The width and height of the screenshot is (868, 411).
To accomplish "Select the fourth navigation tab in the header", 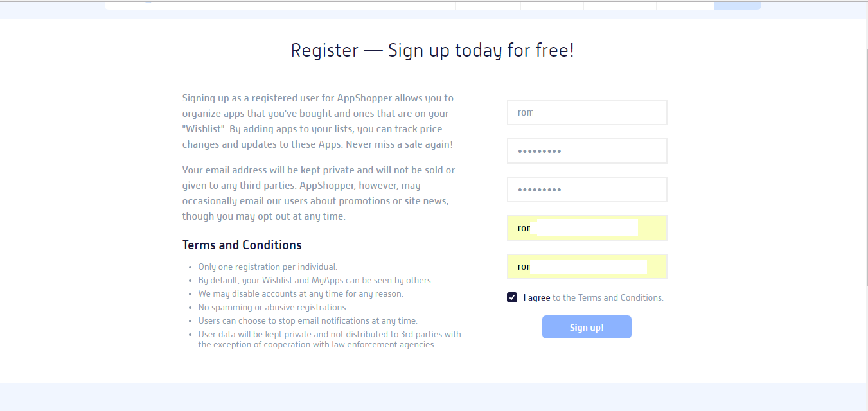I will coord(683,5).
